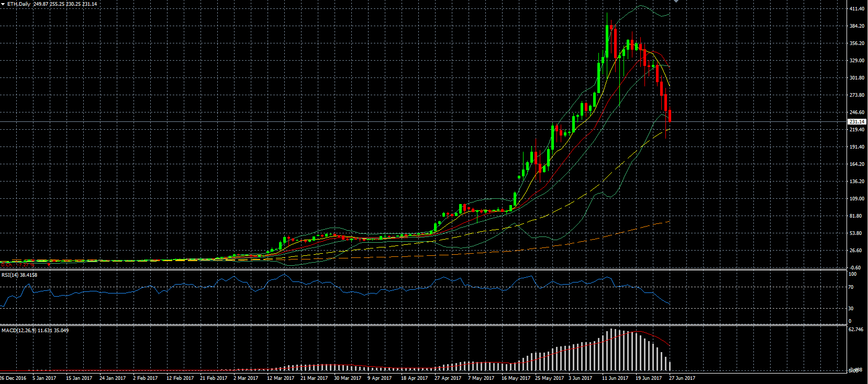Click the 27 Jun 2017 date label
The width and height of the screenshot is (868, 384).
click(x=682, y=378)
